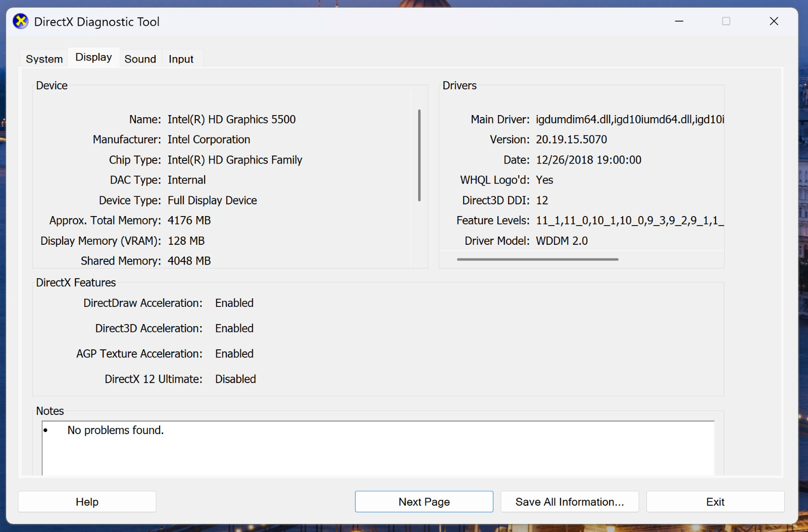Screen dimensions: 808x532
Task: Click the 'Date:' label in Drivers
Action: [x=517, y=160]
